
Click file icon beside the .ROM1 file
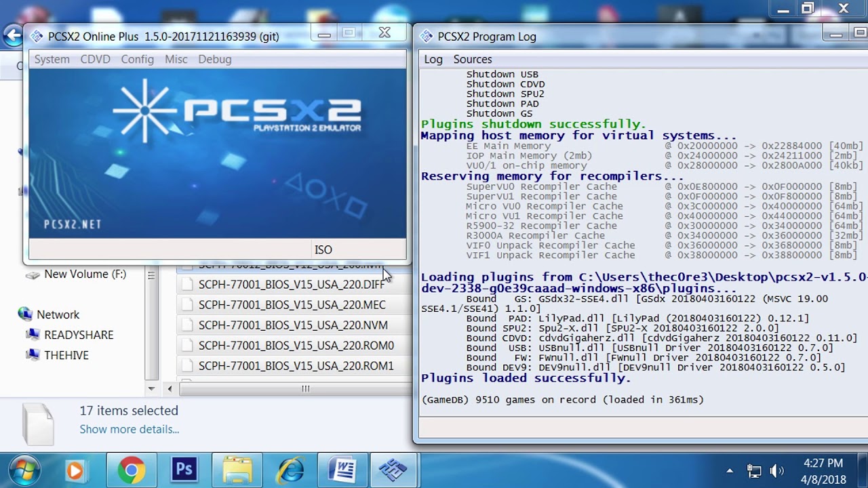click(187, 366)
